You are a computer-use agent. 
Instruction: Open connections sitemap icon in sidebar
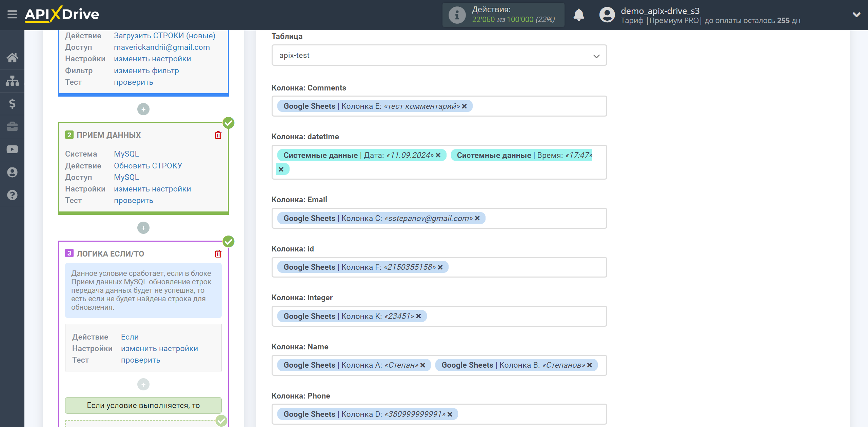[12, 81]
